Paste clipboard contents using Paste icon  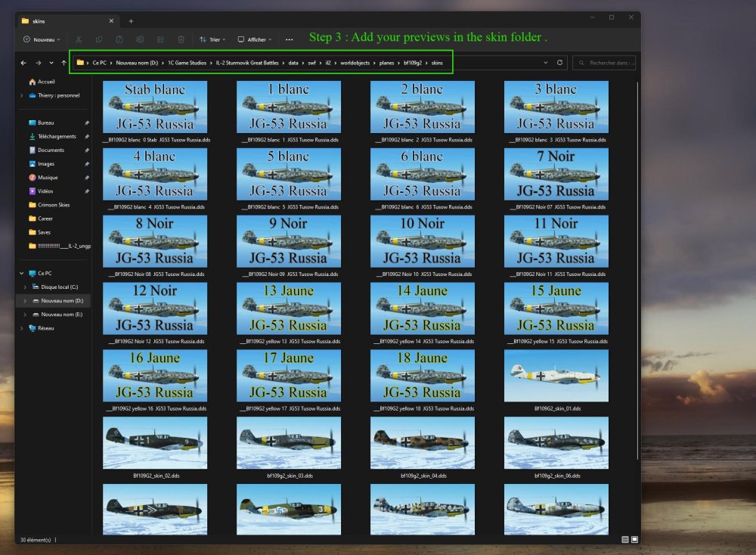coord(119,39)
